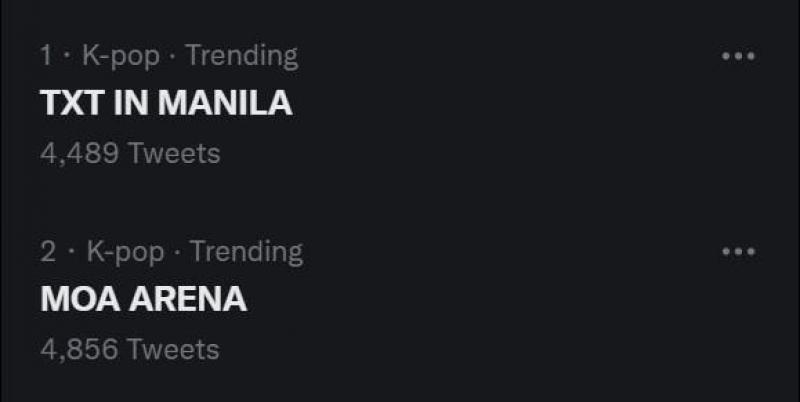Select K-pop category label on rank 2 trend
Image resolution: width=800 pixels, height=402 pixels.
125,252
